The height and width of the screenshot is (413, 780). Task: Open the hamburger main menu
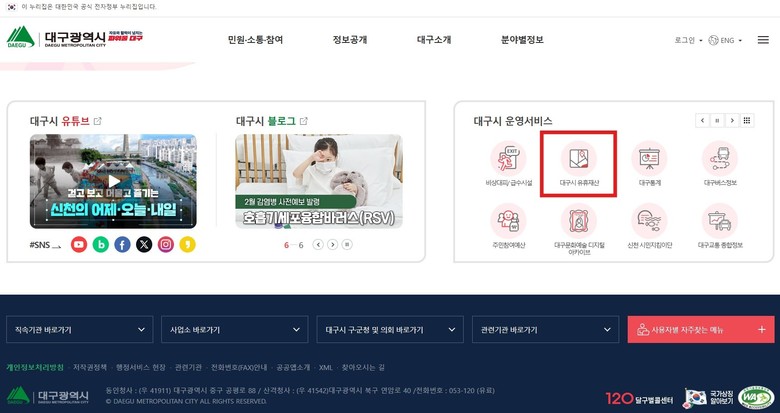point(763,40)
